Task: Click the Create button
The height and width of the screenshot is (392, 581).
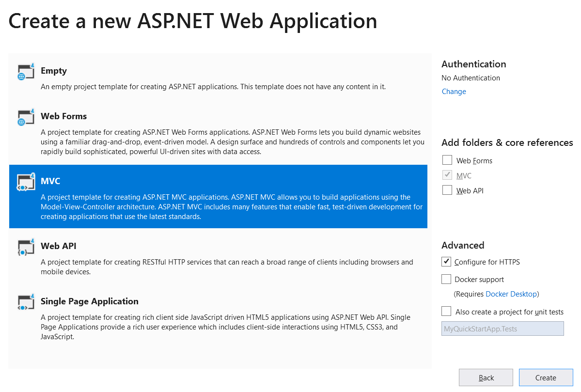Action: click(546, 377)
